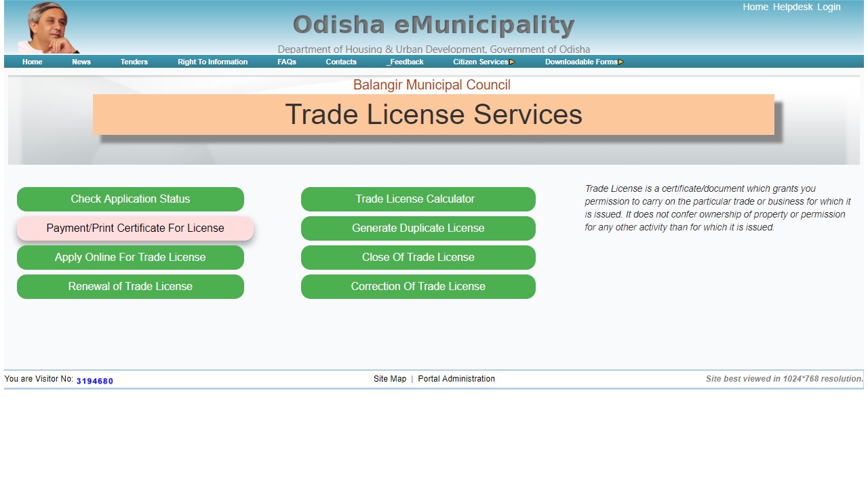Image resolution: width=868 pixels, height=488 pixels.
Task: Open the Helpdesk page
Action: tap(793, 7)
